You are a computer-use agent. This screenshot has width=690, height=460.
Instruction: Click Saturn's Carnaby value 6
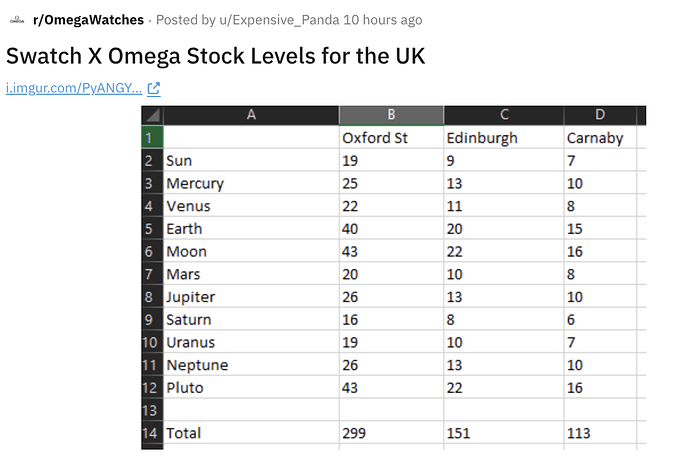coord(600,319)
